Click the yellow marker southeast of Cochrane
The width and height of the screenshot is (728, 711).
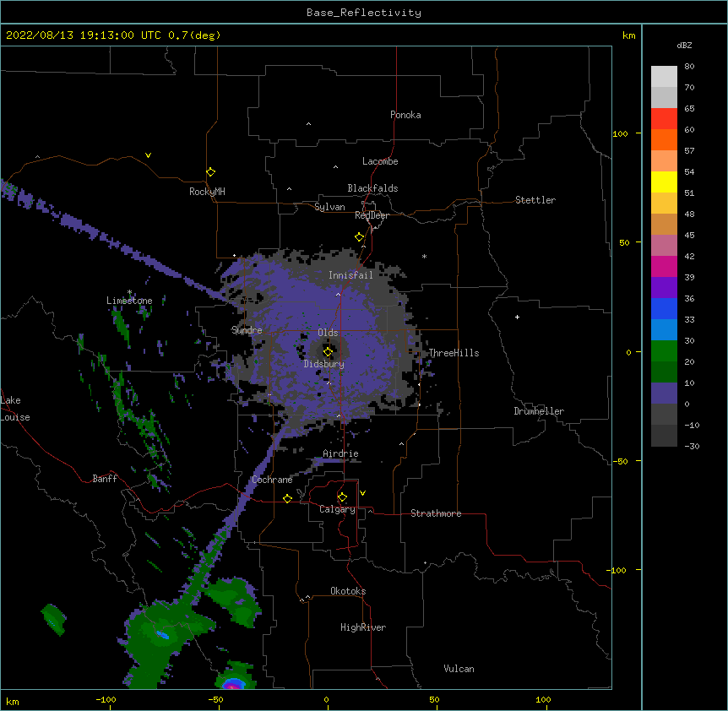tap(287, 499)
